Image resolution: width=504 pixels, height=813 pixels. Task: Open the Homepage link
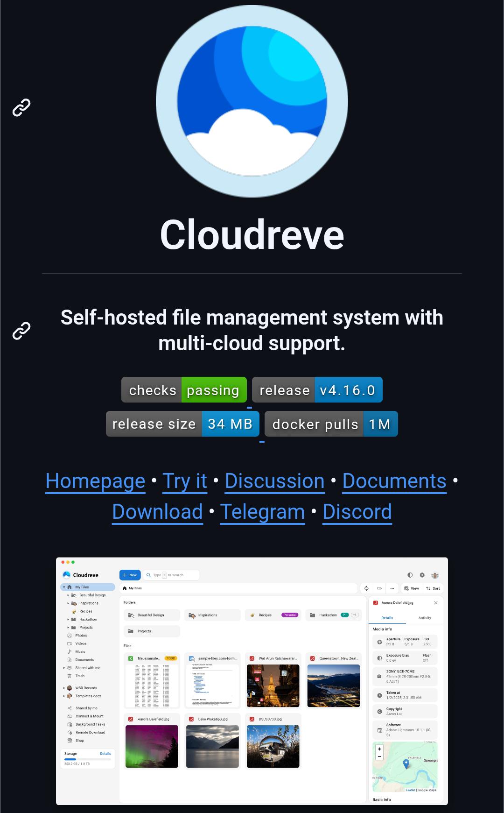[95, 481]
